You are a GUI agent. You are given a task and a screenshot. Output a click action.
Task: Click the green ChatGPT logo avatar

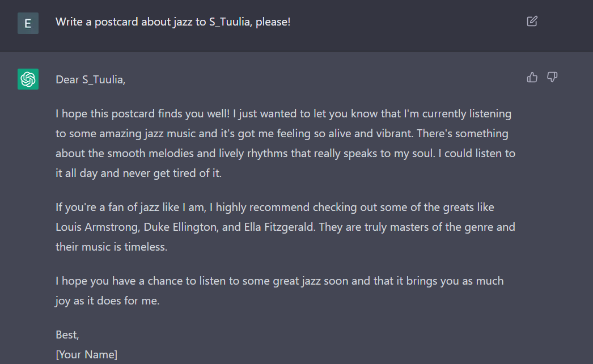point(28,79)
